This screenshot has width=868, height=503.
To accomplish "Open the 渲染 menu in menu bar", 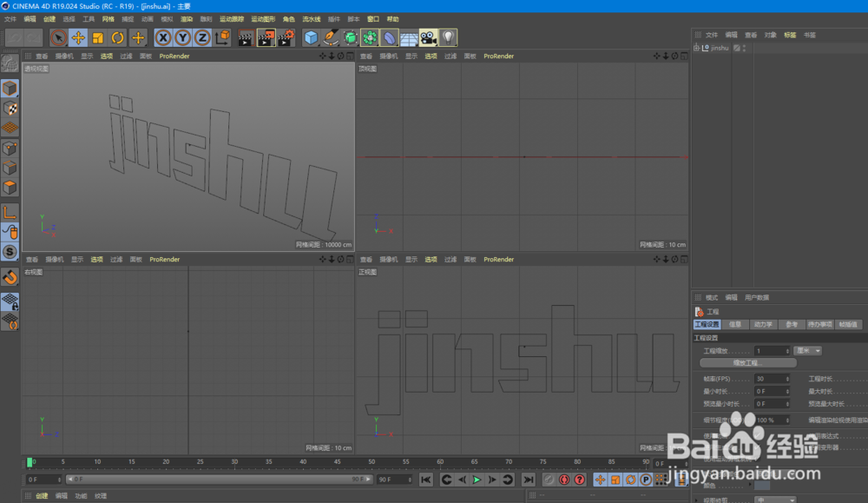I will point(187,19).
